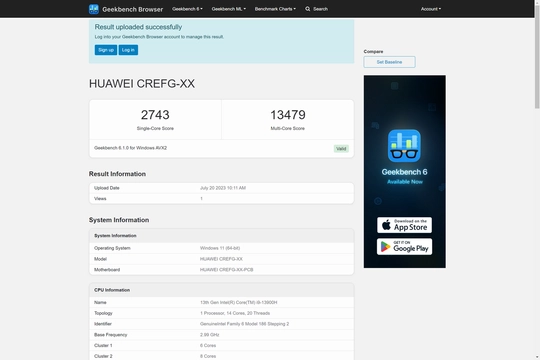
Task: Open the Get it on Google Play badge
Action: click(x=404, y=247)
